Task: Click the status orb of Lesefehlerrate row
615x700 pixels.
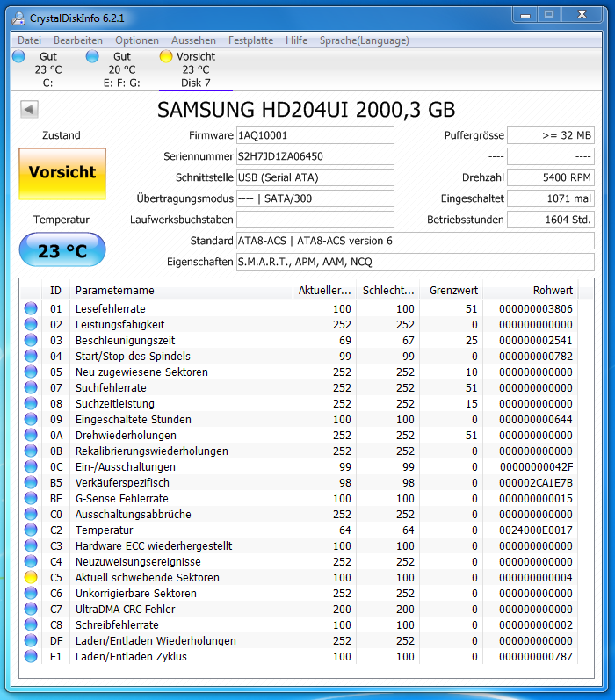Action: click(x=31, y=308)
